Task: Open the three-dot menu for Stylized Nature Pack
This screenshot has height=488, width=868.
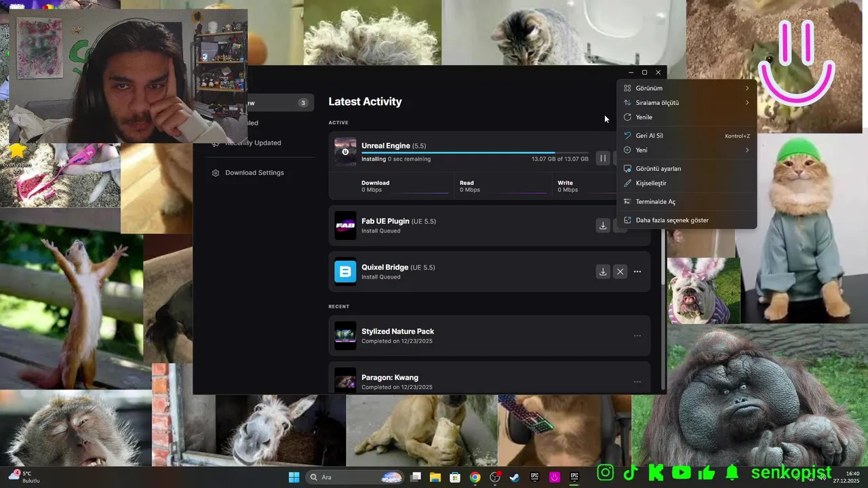Action: [637, 335]
